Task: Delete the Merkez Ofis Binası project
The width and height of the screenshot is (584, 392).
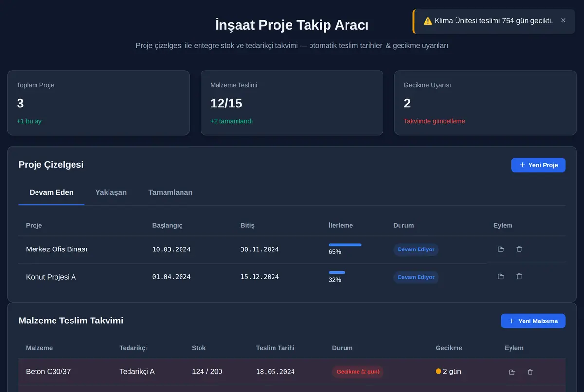Action: tap(519, 249)
